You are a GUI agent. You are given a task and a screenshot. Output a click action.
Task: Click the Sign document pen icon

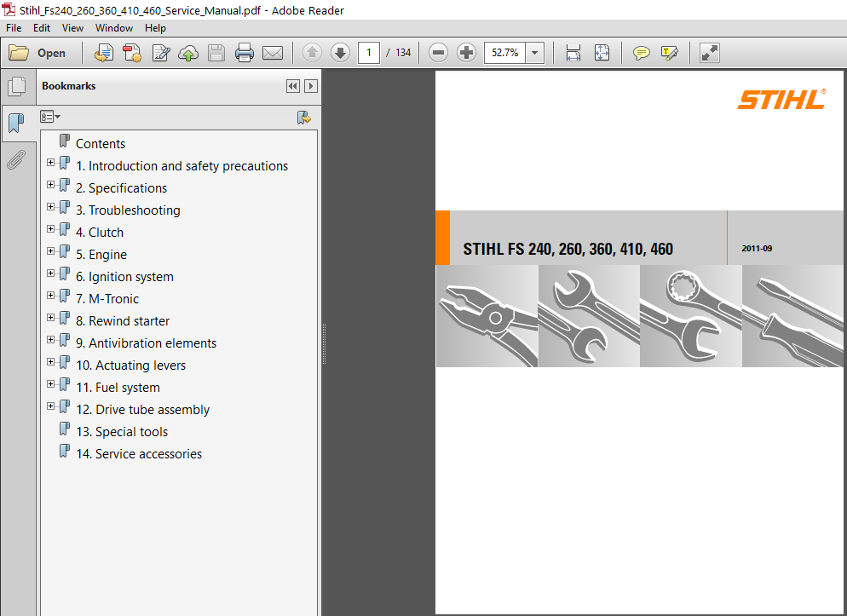click(161, 52)
